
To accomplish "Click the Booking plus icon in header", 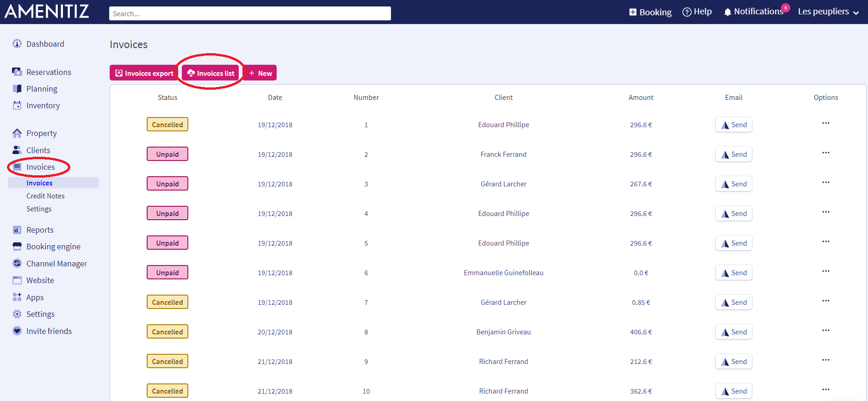I will click(633, 12).
